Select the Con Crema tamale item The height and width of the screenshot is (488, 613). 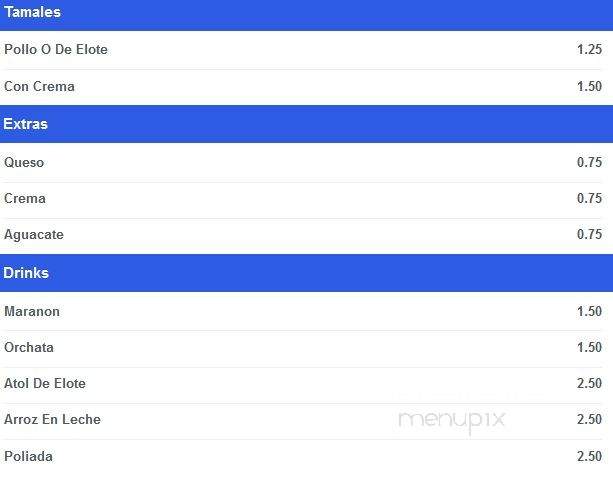click(x=39, y=86)
